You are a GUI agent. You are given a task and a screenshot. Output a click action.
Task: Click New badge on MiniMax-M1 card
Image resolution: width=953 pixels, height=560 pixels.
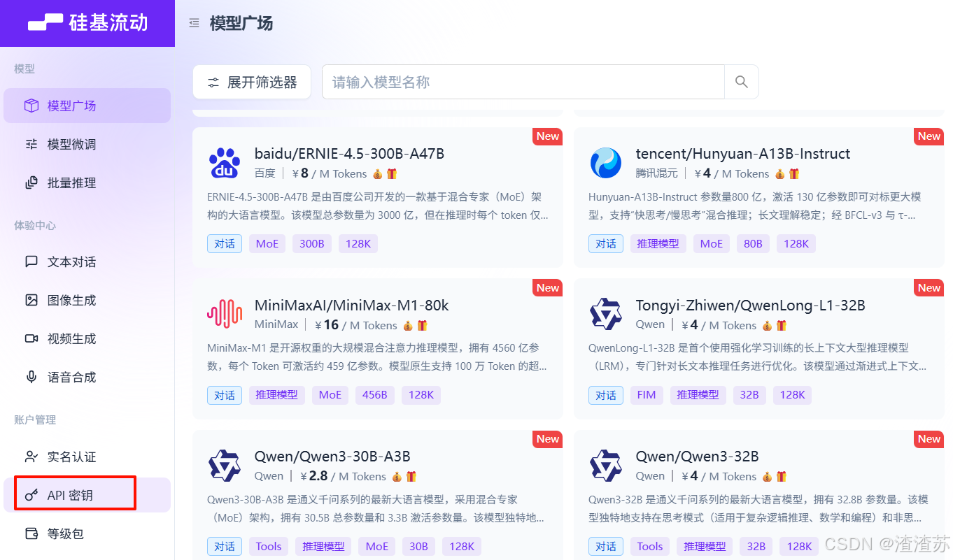point(548,287)
